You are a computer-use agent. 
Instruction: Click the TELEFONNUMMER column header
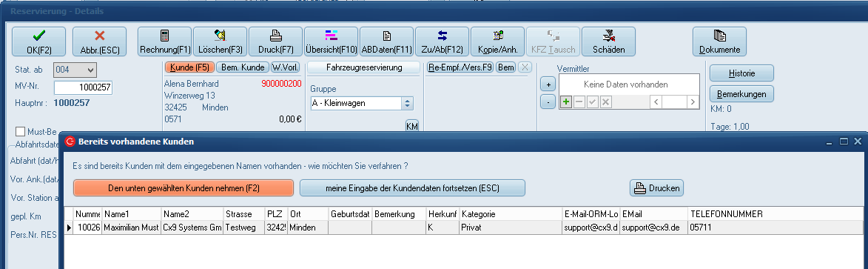(x=776, y=214)
